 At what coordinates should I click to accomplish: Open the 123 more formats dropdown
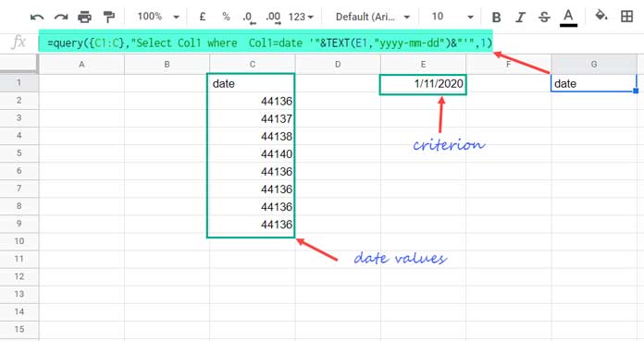click(x=301, y=17)
